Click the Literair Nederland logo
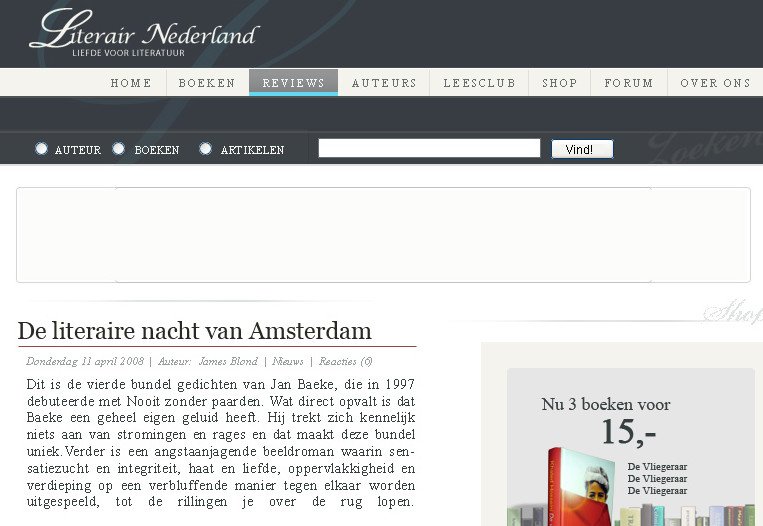This screenshot has width=763, height=526. pos(144,32)
